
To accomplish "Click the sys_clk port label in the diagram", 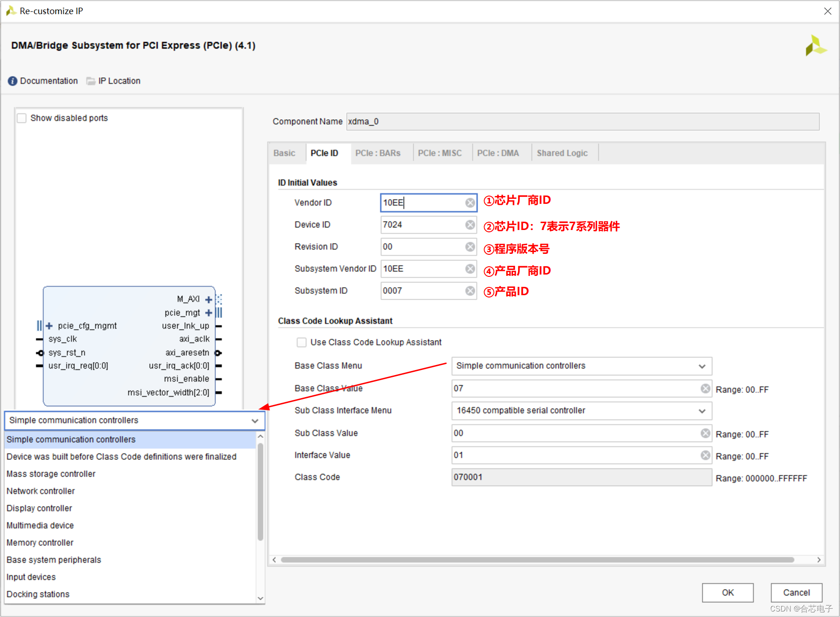I will coord(62,339).
